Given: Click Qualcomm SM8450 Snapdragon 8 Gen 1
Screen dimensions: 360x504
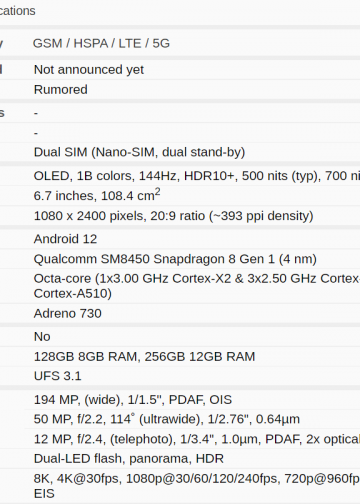Looking at the screenshot, I should (175, 259).
